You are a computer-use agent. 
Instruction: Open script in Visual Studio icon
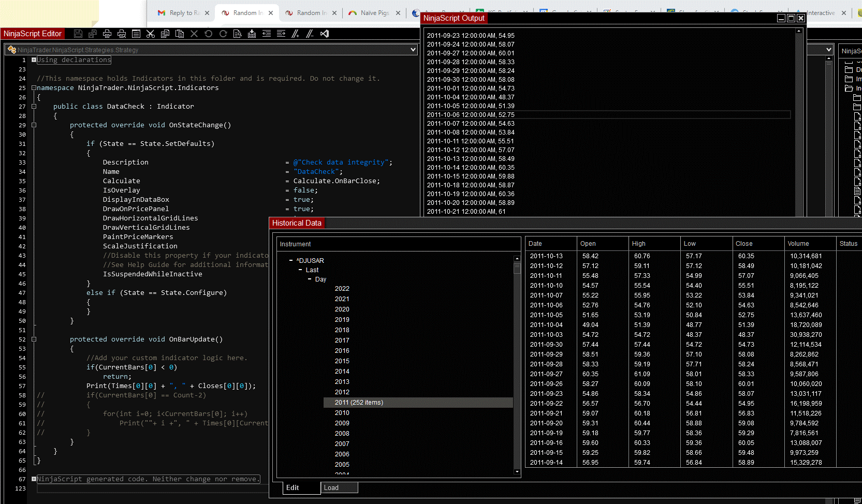coord(325,34)
